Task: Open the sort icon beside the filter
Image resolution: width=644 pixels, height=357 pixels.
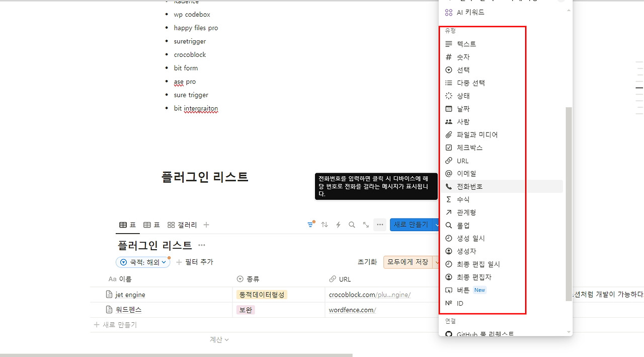Action: coord(325,225)
